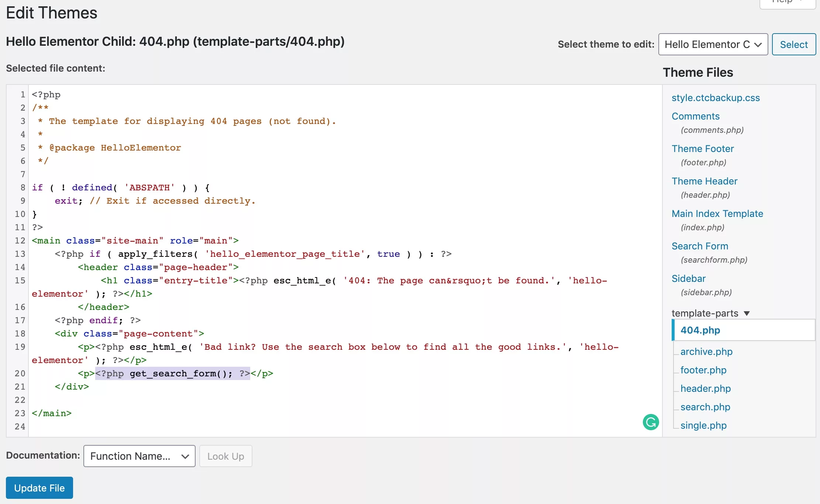Click the green Grammarly icon in editor

click(x=651, y=422)
